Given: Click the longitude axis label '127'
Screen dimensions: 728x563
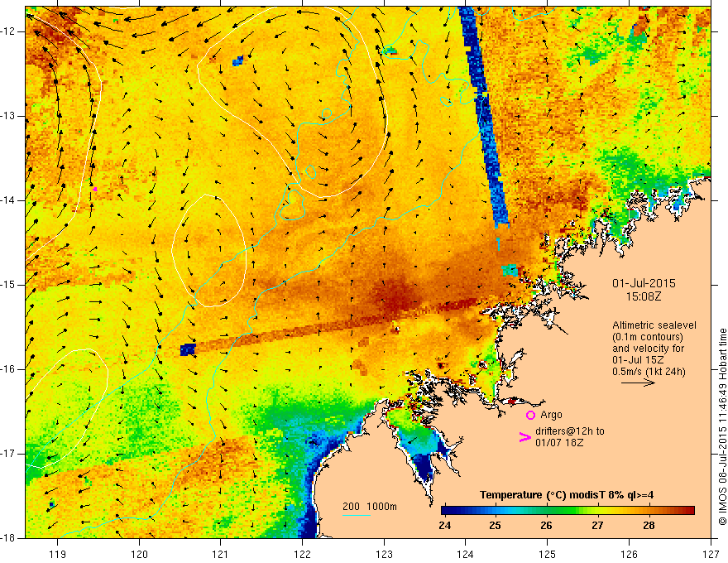Looking at the screenshot, I should click(711, 554).
